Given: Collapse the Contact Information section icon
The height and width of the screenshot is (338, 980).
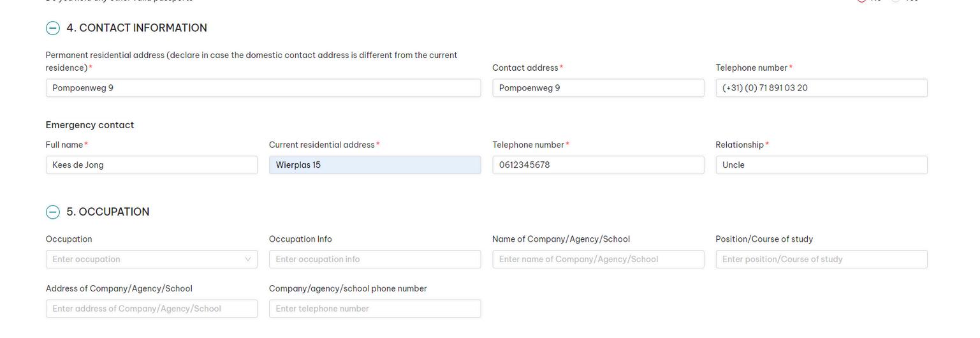Looking at the screenshot, I should (x=53, y=28).
